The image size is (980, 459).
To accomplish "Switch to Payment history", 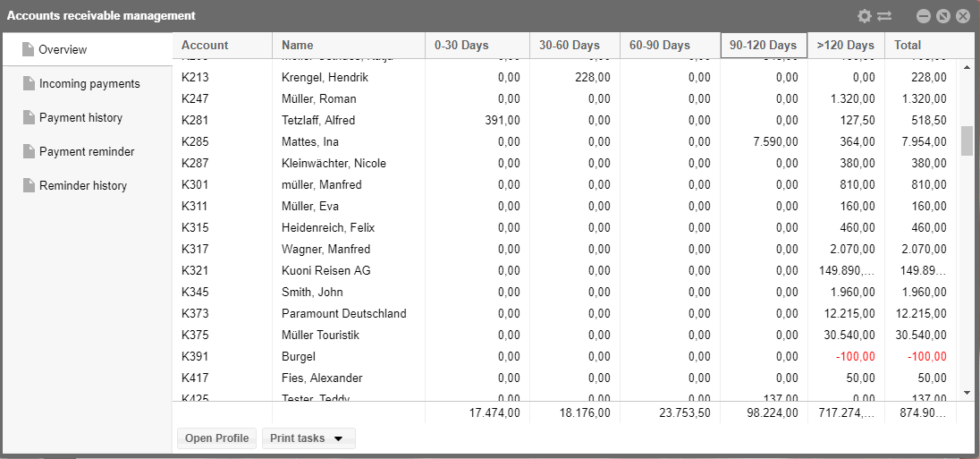I will [87, 117].
